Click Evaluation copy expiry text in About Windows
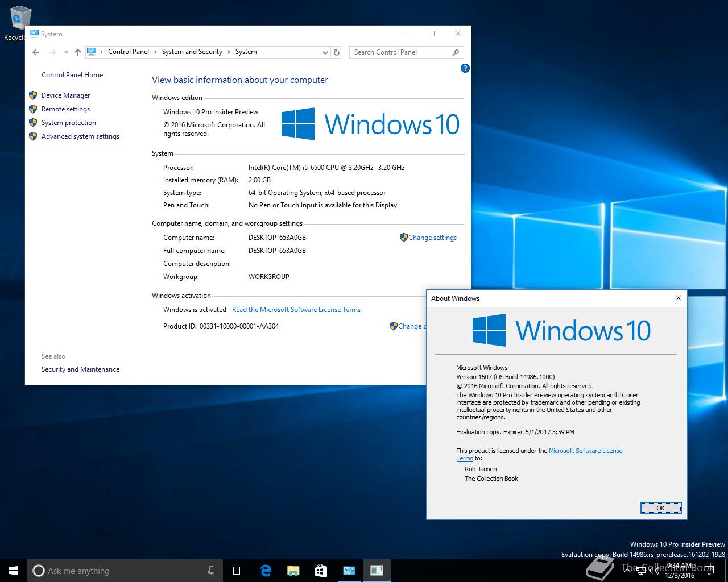The height and width of the screenshot is (582, 728). coord(515,432)
